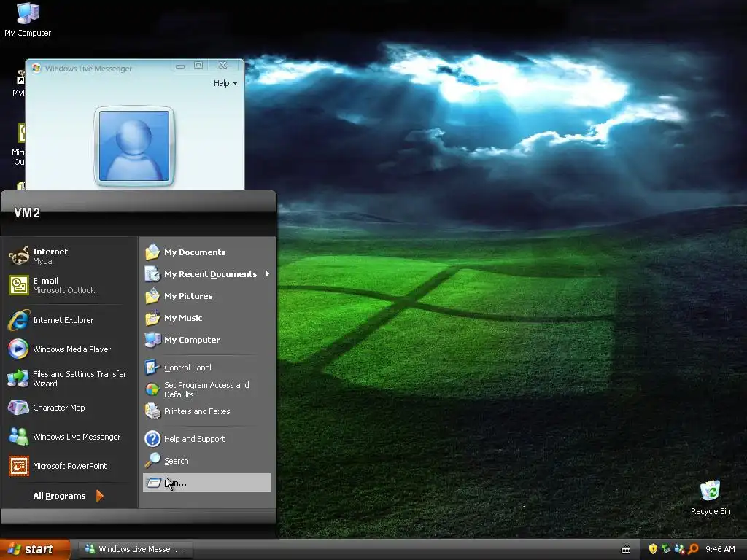Open My Computer from Start menu
The image size is (747, 560).
(206, 340)
